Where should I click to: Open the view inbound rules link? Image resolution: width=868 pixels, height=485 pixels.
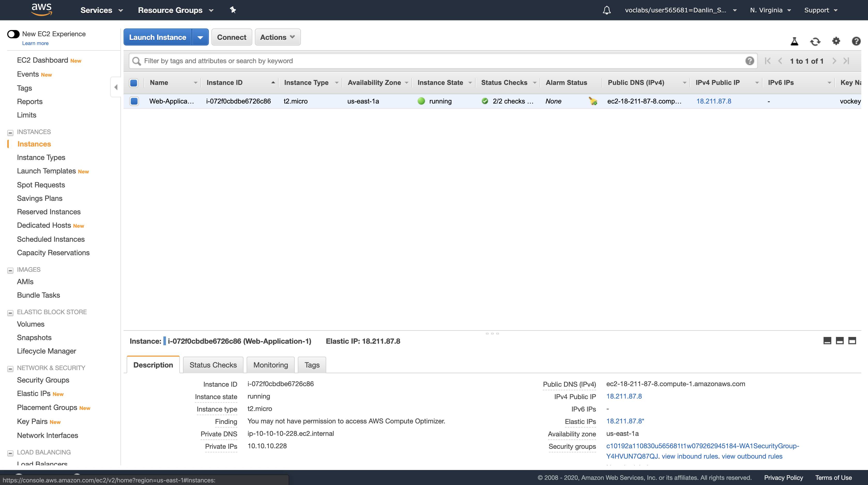tap(690, 456)
